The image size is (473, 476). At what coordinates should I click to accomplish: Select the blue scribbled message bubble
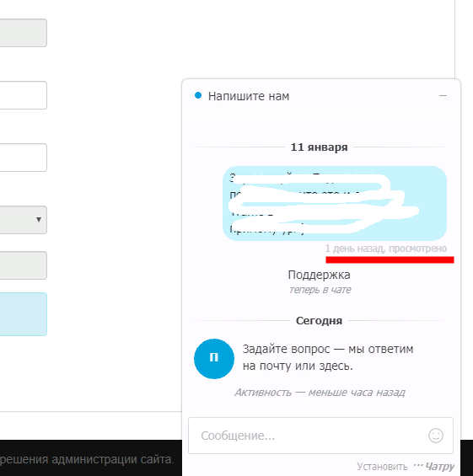click(x=335, y=203)
